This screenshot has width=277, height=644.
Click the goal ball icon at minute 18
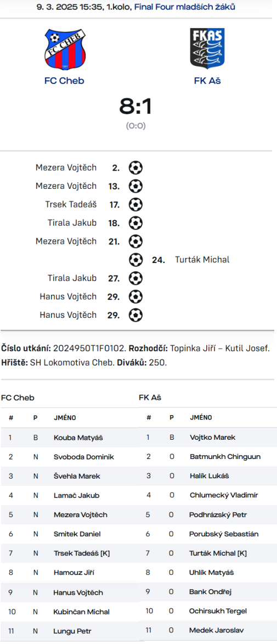(x=135, y=223)
